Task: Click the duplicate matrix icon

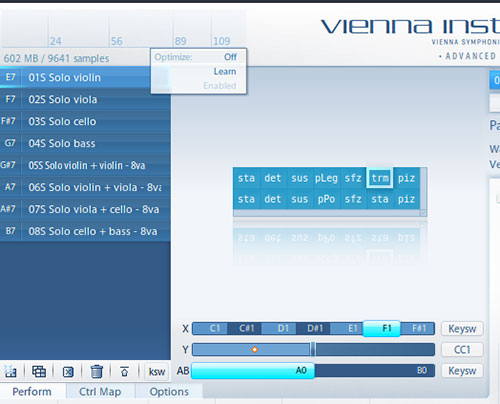Action: point(39,371)
